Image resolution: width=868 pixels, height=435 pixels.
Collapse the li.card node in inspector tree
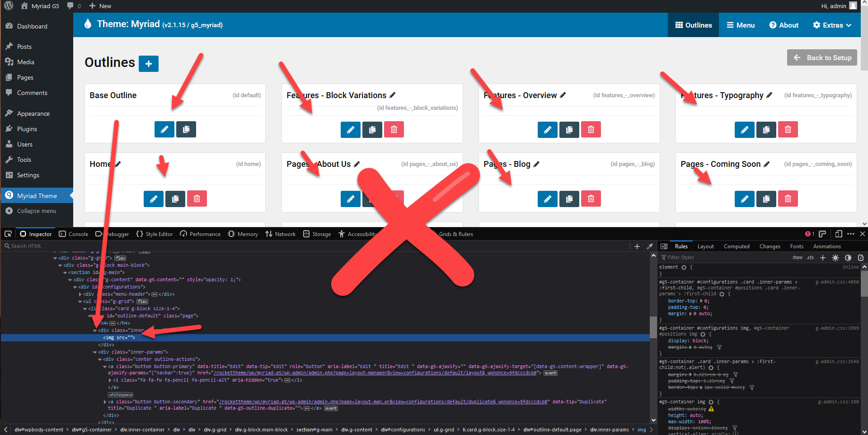click(85, 308)
